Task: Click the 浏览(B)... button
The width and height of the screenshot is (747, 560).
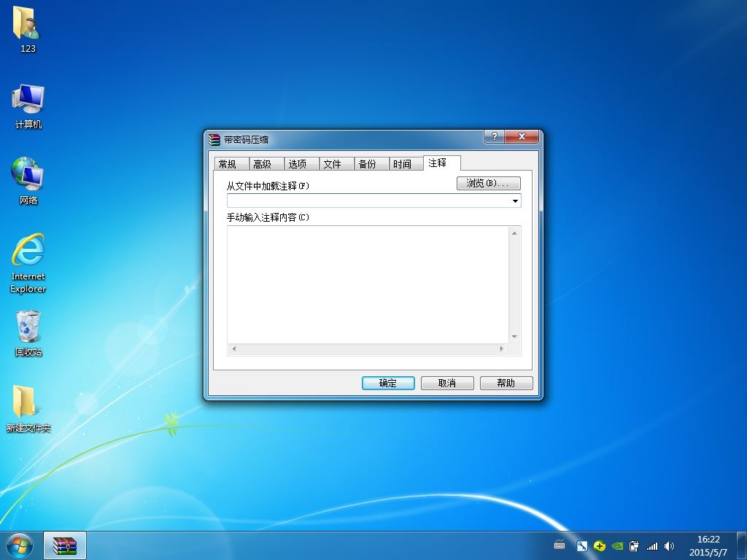Action: [488, 183]
